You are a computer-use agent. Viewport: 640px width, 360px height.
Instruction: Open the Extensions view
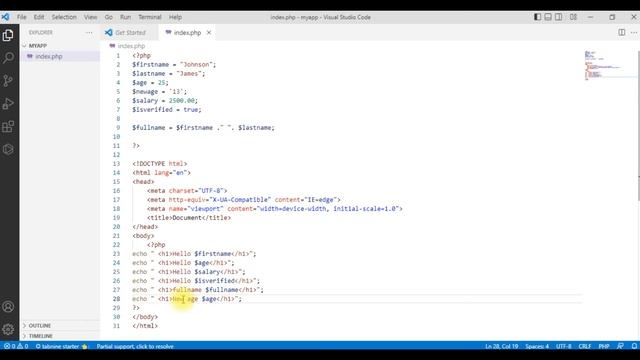coord(8,127)
